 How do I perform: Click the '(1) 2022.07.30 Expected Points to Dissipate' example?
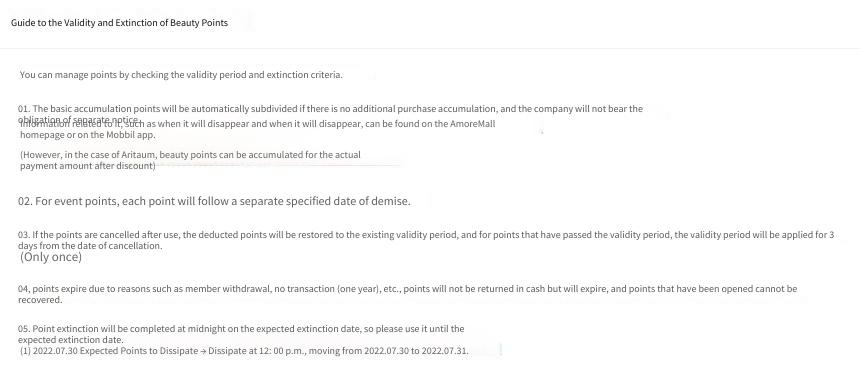(x=109, y=351)
